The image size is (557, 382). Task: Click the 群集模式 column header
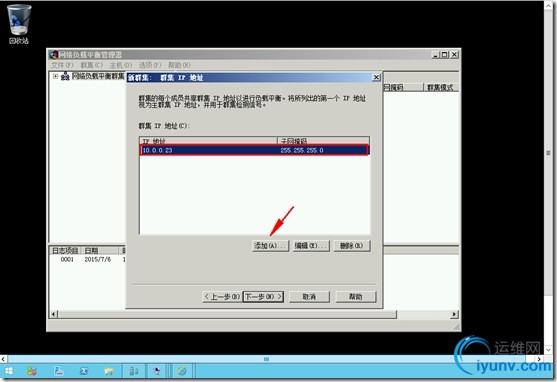click(441, 87)
